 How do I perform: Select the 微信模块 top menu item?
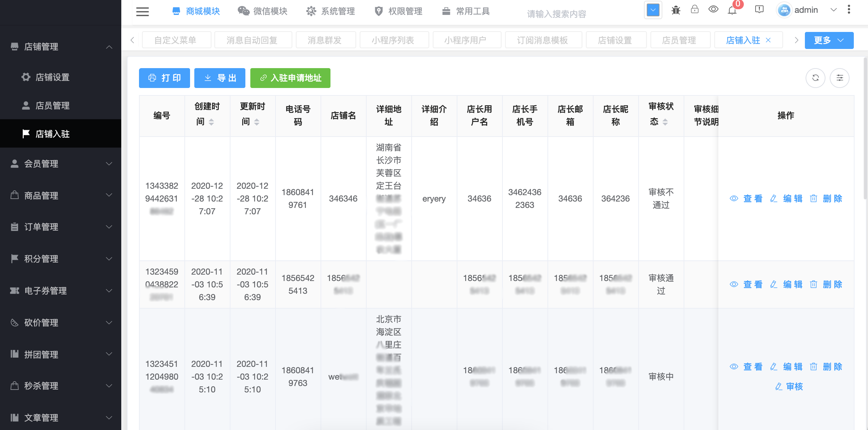point(262,11)
